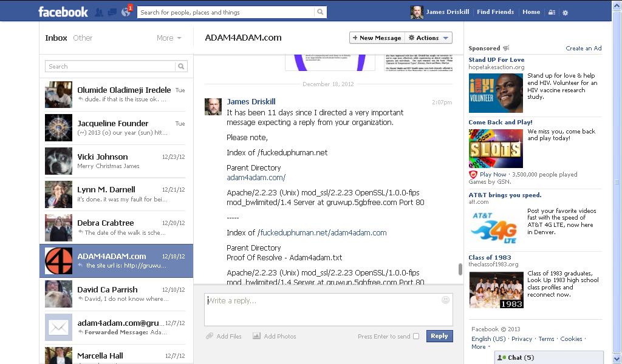Screen dimensions: 622x364
Task: Click the AT&T brings you speed ad title
Action: 505,195
